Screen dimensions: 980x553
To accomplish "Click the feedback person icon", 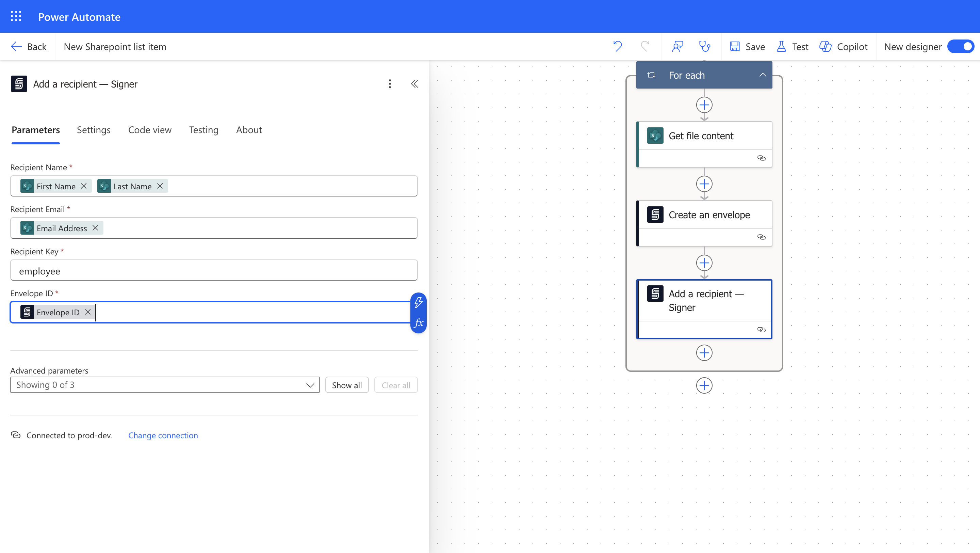I will point(677,46).
